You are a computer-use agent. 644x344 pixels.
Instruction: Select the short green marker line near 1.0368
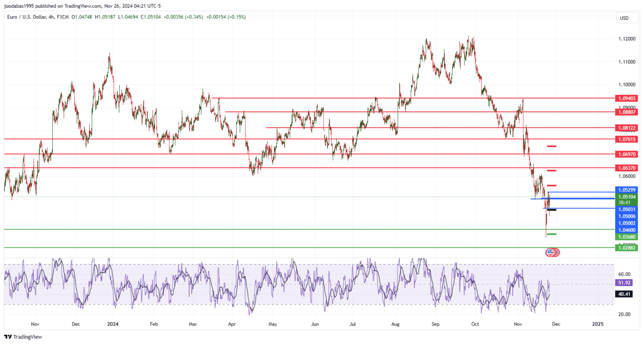552,234
